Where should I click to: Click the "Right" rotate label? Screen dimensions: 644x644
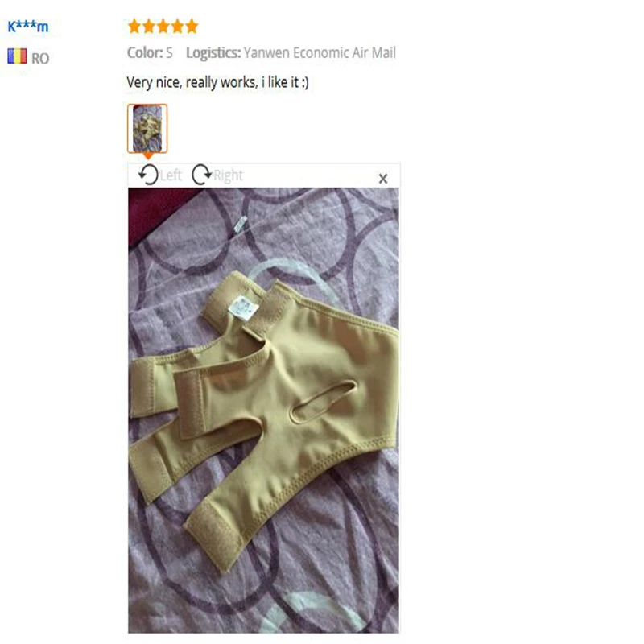[229, 175]
